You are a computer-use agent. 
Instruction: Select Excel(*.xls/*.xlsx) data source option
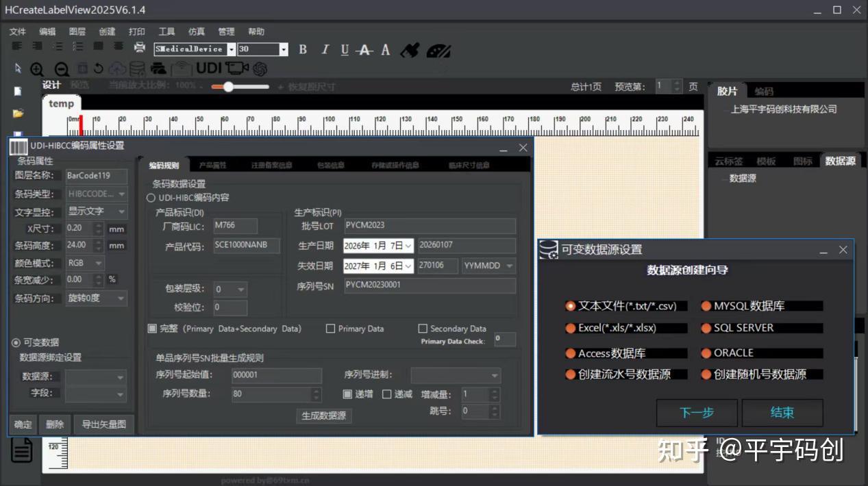570,328
